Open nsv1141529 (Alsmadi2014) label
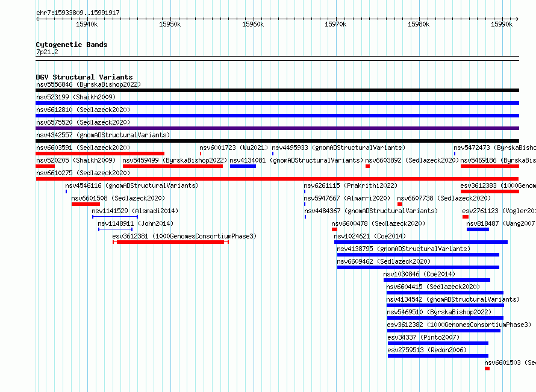The height and width of the screenshot is (392, 536). pyautogui.click(x=135, y=211)
